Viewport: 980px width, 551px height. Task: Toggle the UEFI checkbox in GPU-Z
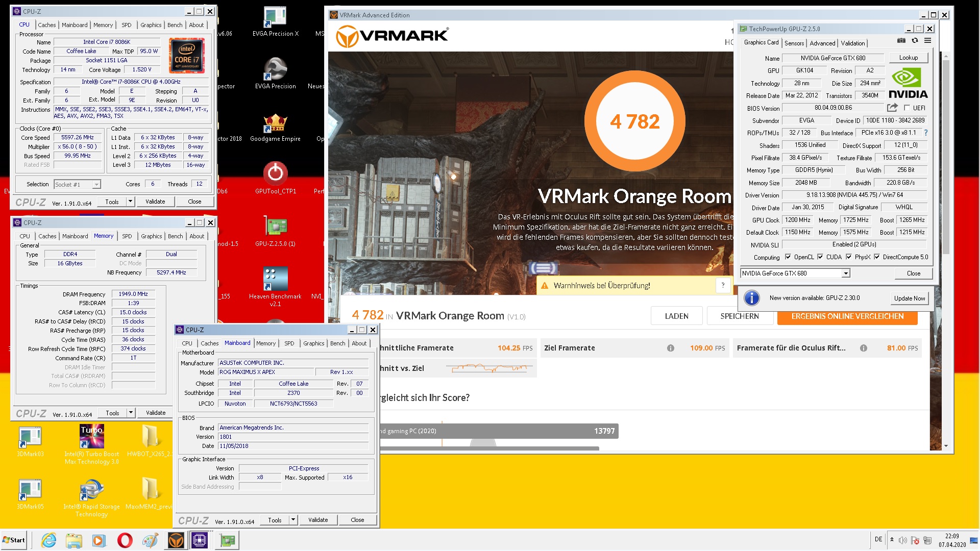coord(907,108)
